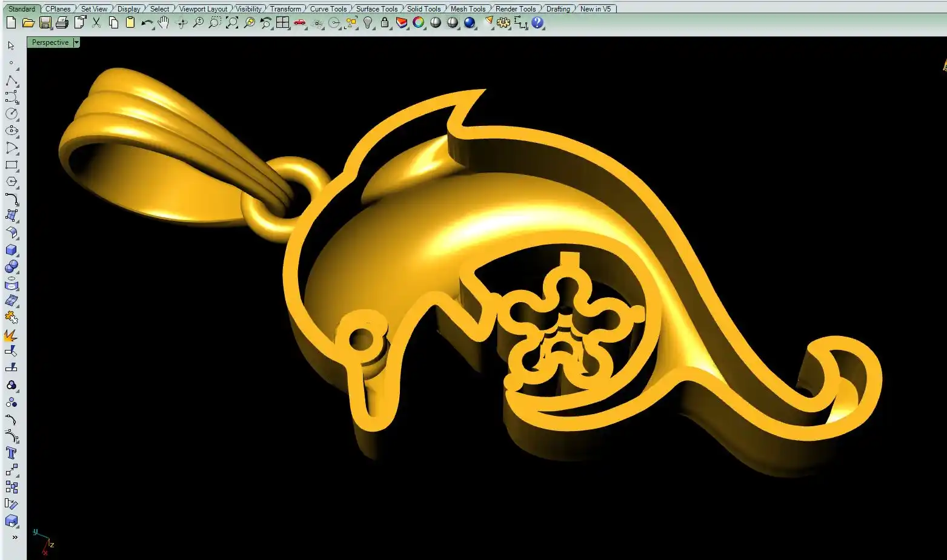The image size is (947, 560).
Task: Select the Text object tool
Action: click(x=12, y=453)
